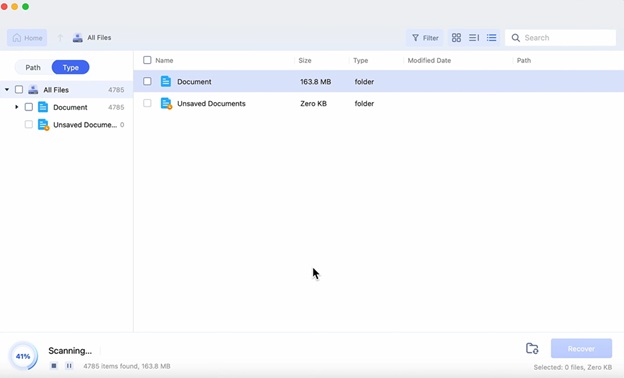Select the Type tab
Viewport: 624px width, 378px height.
[x=70, y=68]
